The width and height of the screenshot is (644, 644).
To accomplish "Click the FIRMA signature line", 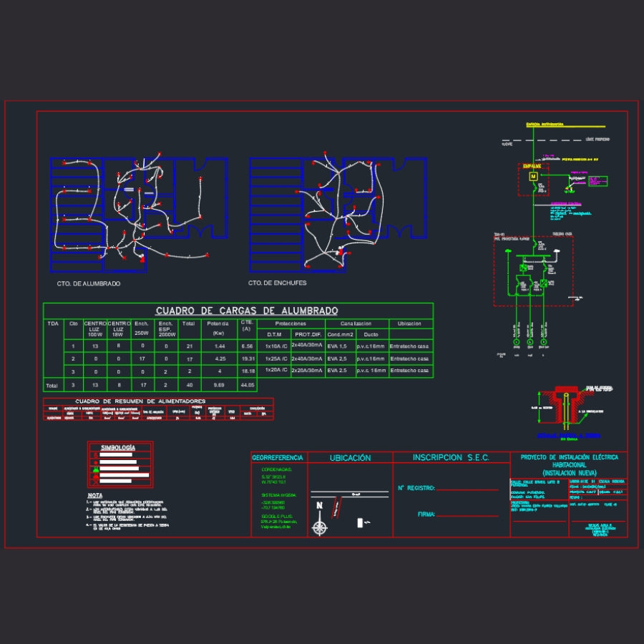I will pyautogui.click(x=467, y=515).
